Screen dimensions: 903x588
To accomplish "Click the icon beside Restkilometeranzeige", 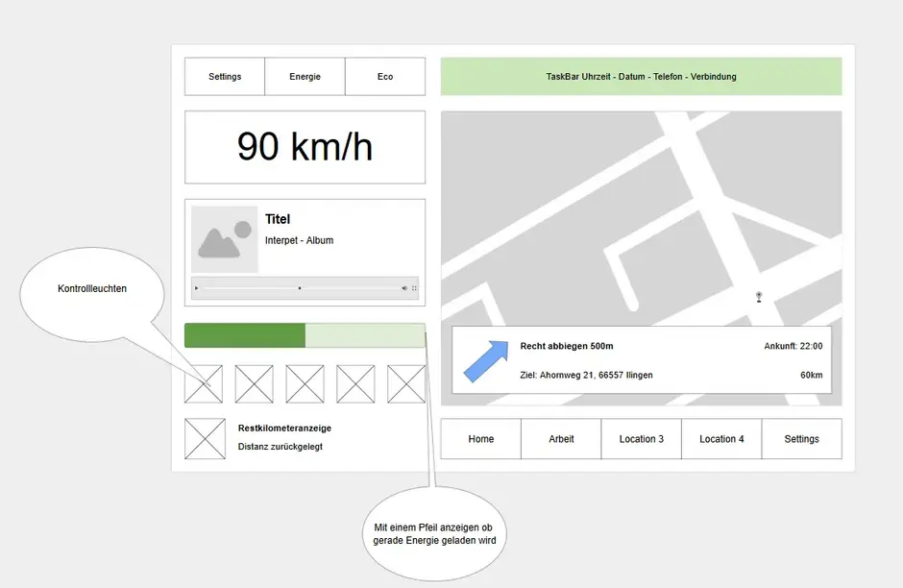I will tap(204, 439).
